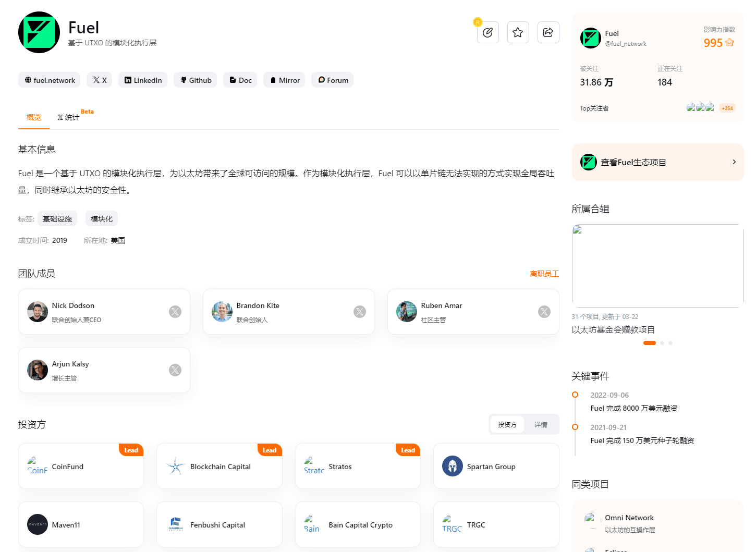Open the X 统计 Beta tab
The height and width of the screenshot is (552, 756).
coord(69,117)
